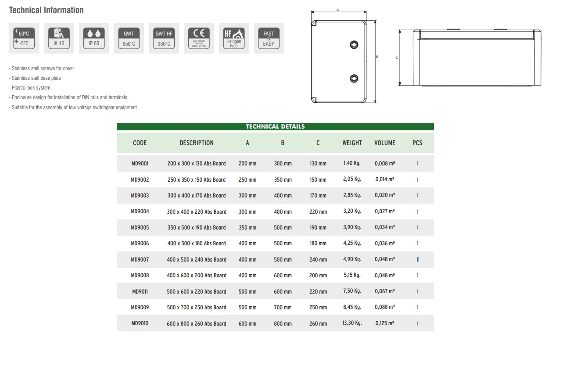The height and width of the screenshot is (373, 588).
Task: Click the Technical Information heading
Action: pyautogui.click(x=46, y=10)
